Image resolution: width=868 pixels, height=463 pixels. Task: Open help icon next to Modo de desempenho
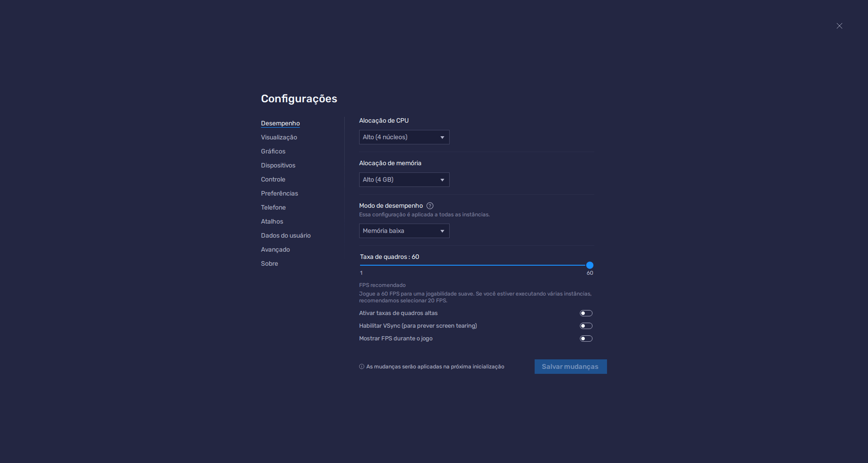click(430, 205)
